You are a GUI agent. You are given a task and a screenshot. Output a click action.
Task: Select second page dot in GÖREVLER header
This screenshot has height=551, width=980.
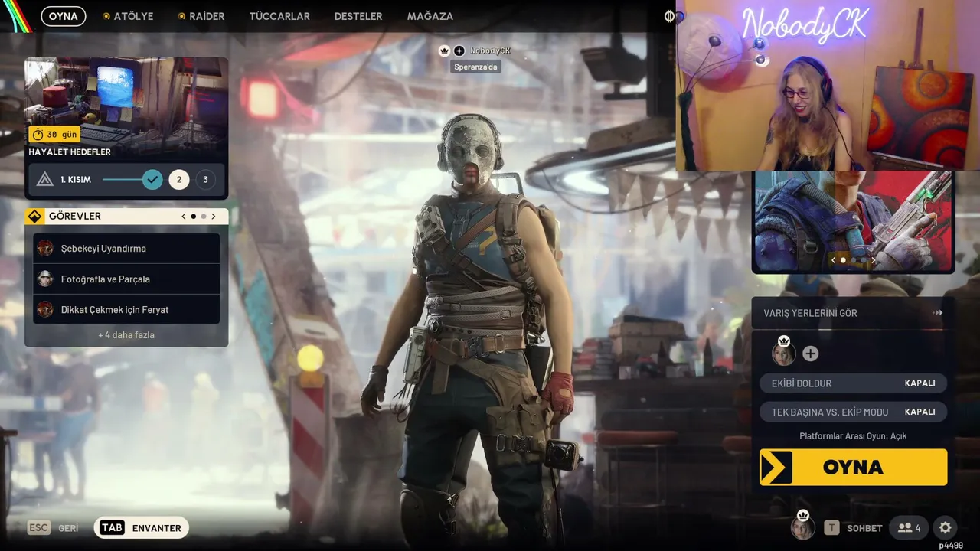tap(204, 217)
